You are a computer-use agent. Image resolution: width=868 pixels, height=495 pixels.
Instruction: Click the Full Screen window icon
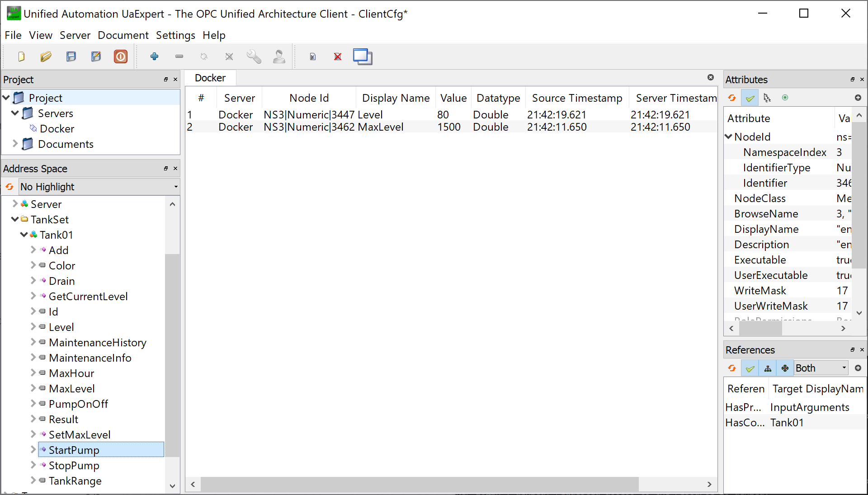362,57
